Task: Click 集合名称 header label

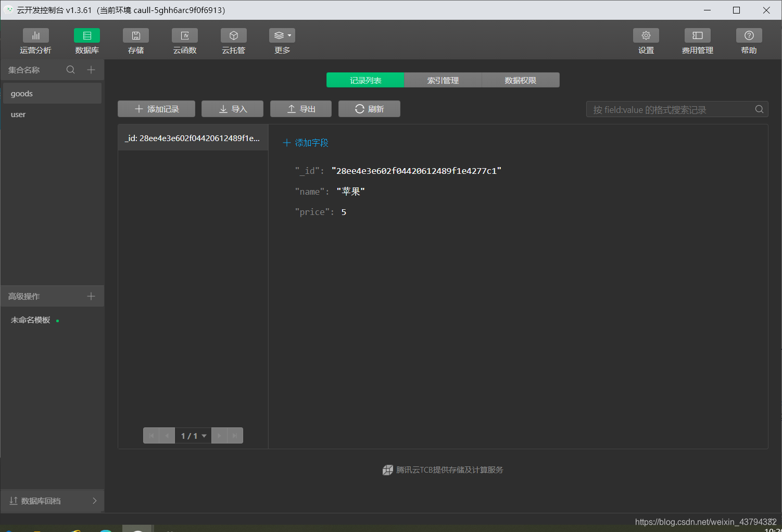Action: pos(24,70)
